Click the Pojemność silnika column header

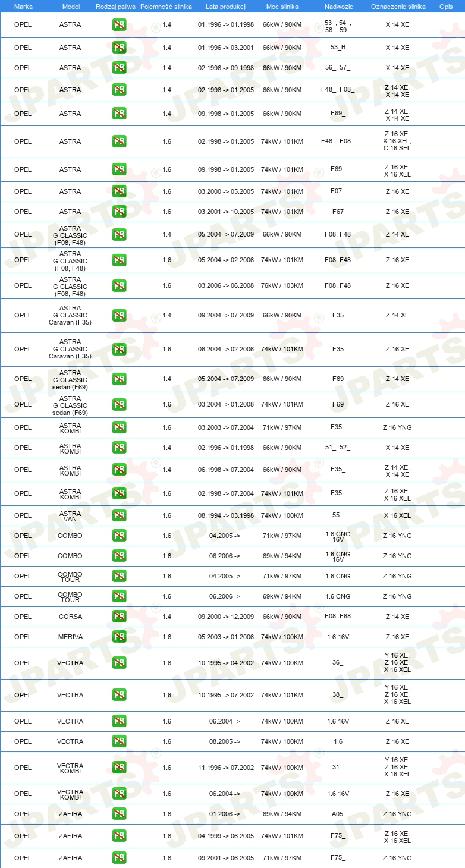[x=166, y=6]
